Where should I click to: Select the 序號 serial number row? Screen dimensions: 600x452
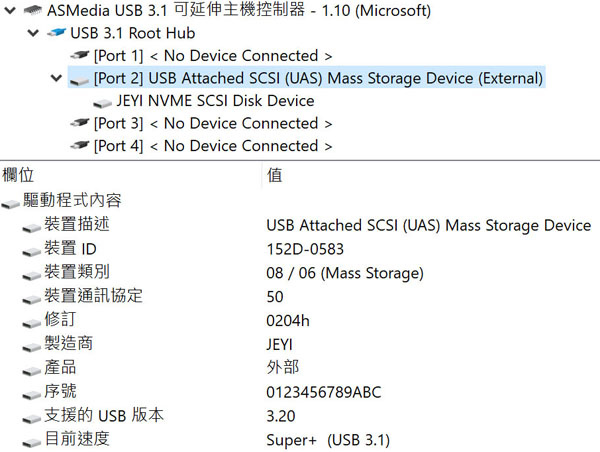(300, 392)
